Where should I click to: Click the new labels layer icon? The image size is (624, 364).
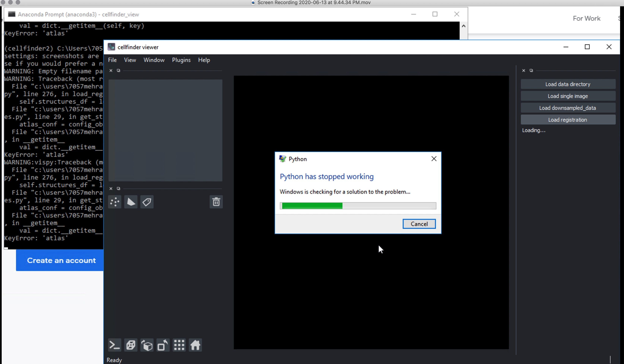pos(147,202)
